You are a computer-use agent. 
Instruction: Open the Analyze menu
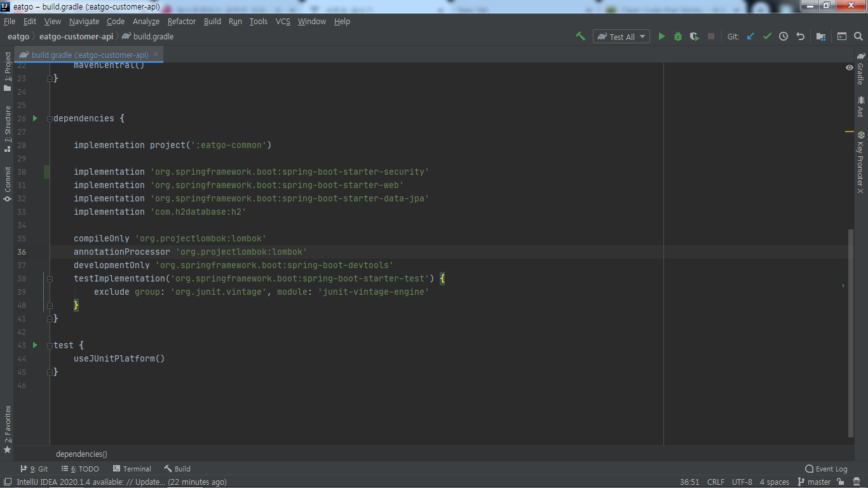click(x=146, y=21)
